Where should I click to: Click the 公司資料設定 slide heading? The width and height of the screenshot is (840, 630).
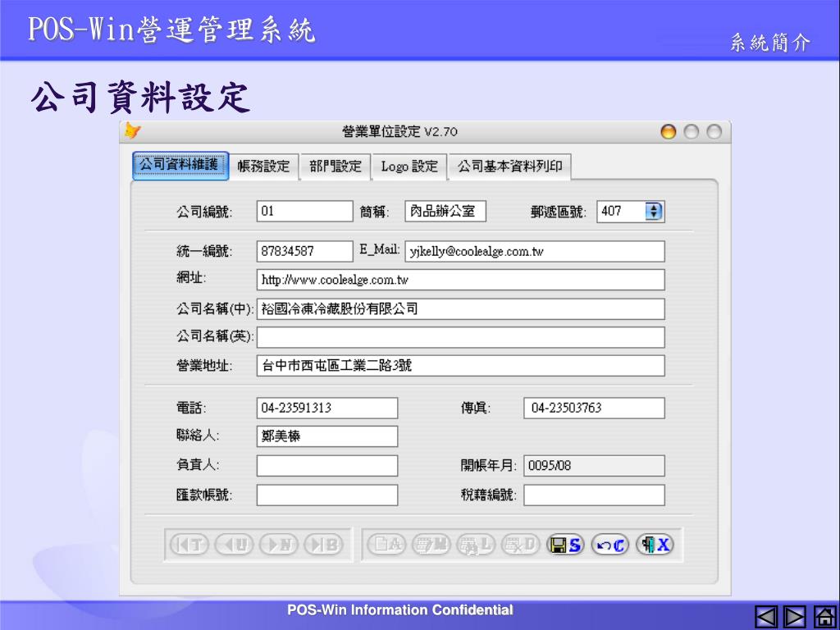click(140, 98)
